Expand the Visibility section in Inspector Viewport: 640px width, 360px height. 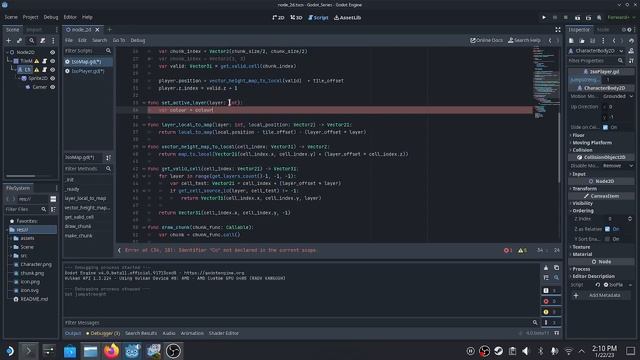pos(581,203)
